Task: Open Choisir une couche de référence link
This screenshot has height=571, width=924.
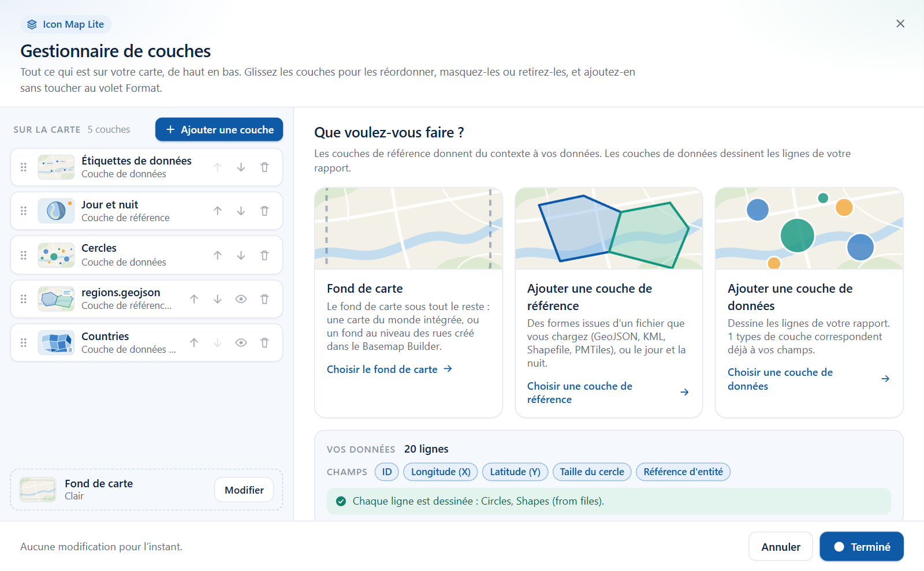Action: (x=608, y=393)
